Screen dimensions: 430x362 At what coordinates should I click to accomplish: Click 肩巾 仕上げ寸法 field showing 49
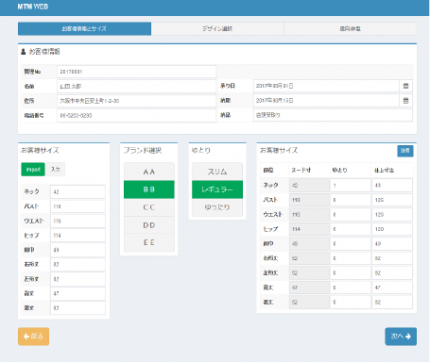pos(392,244)
